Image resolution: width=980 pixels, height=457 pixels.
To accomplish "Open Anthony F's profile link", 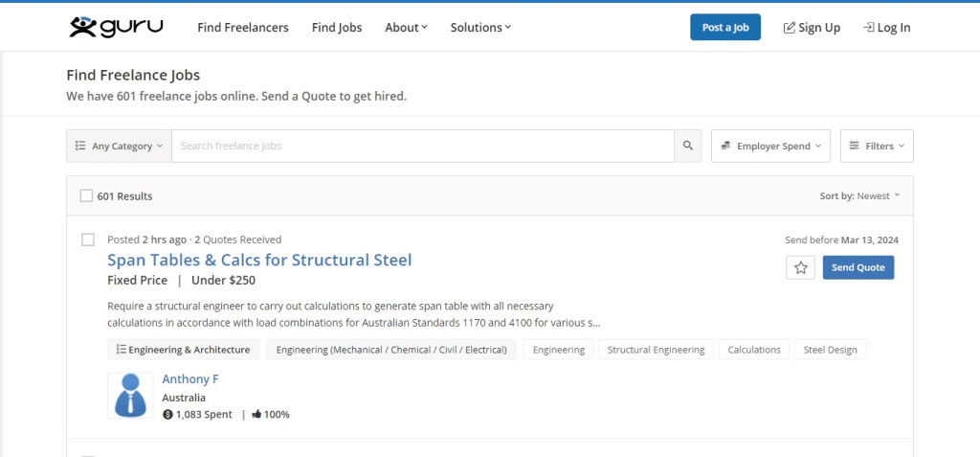I will point(190,379).
